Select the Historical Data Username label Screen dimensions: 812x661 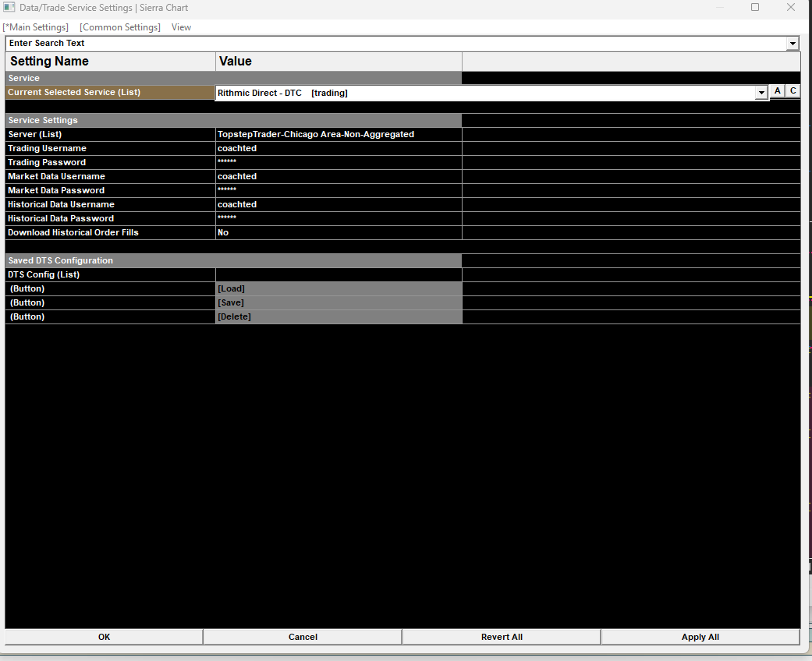61,204
